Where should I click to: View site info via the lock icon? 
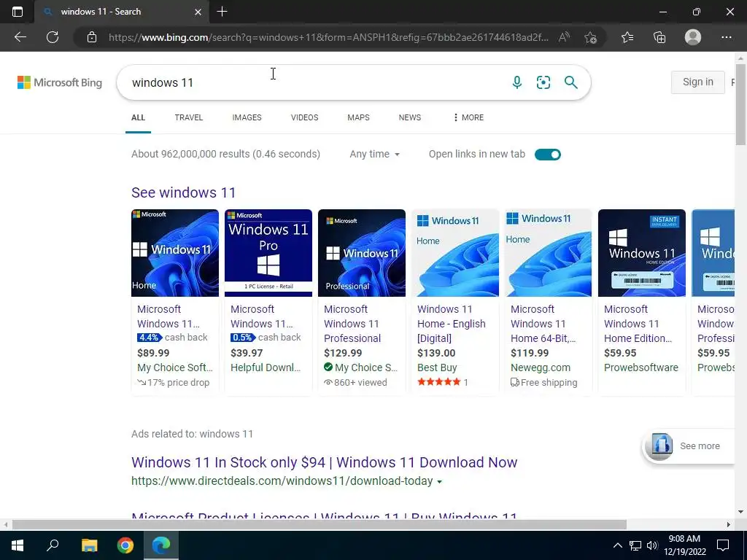coord(91,37)
